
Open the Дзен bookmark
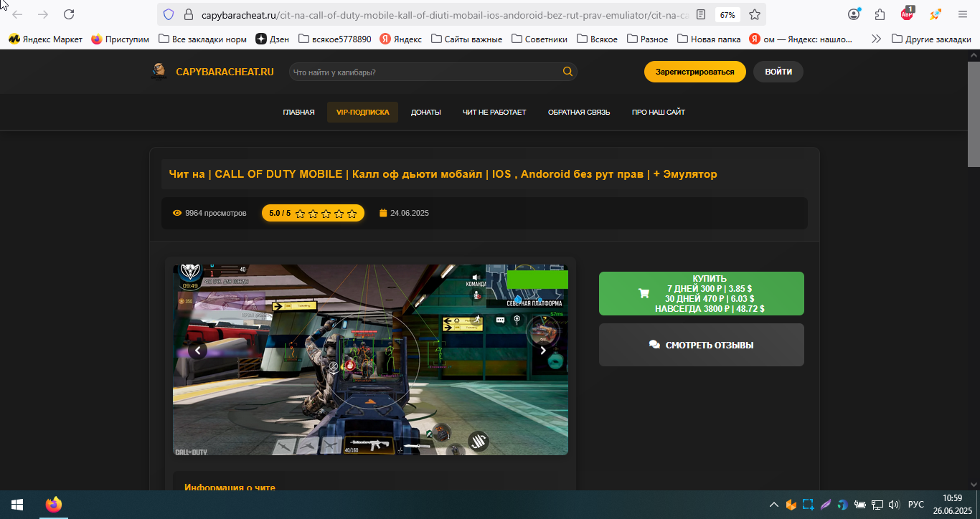click(x=273, y=39)
